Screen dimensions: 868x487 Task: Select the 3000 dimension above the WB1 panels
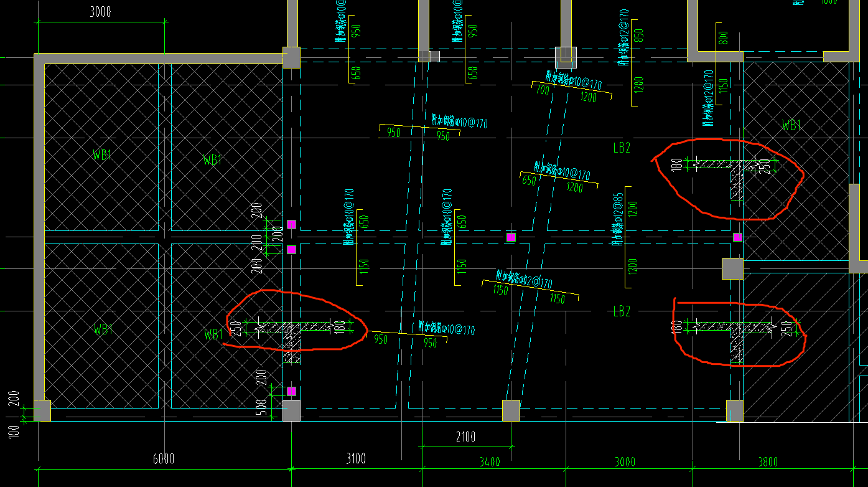(x=100, y=12)
